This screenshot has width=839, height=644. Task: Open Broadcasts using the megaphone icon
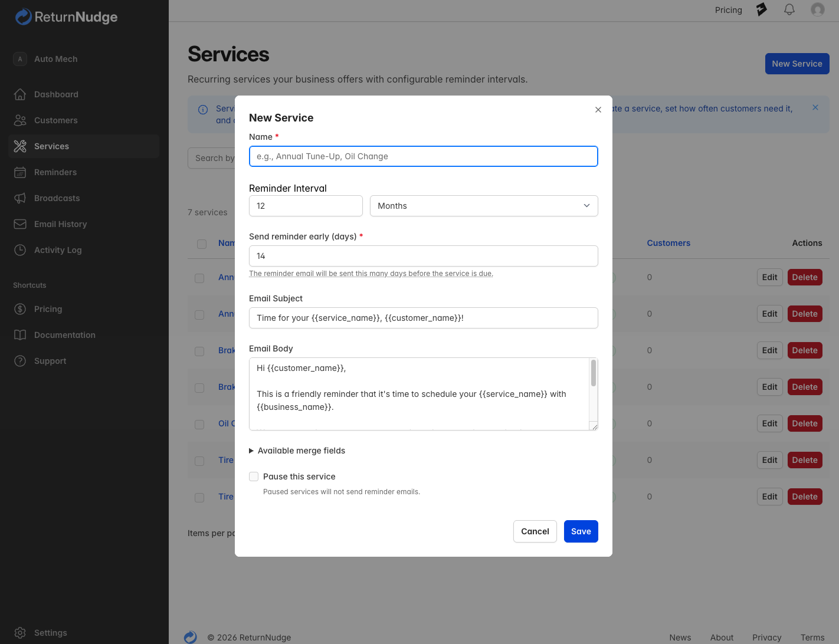click(x=20, y=198)
